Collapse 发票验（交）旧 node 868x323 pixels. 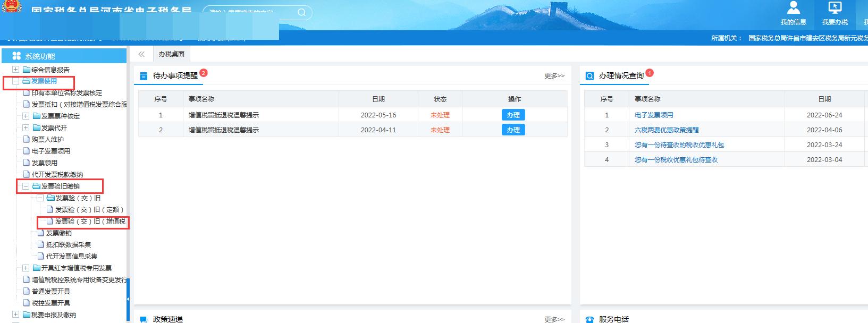pos(40,198)
